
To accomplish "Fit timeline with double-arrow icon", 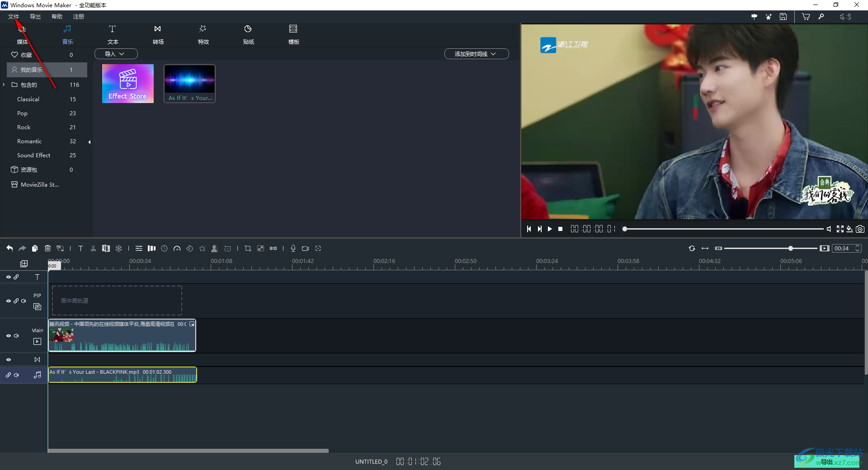I will 705,248.
